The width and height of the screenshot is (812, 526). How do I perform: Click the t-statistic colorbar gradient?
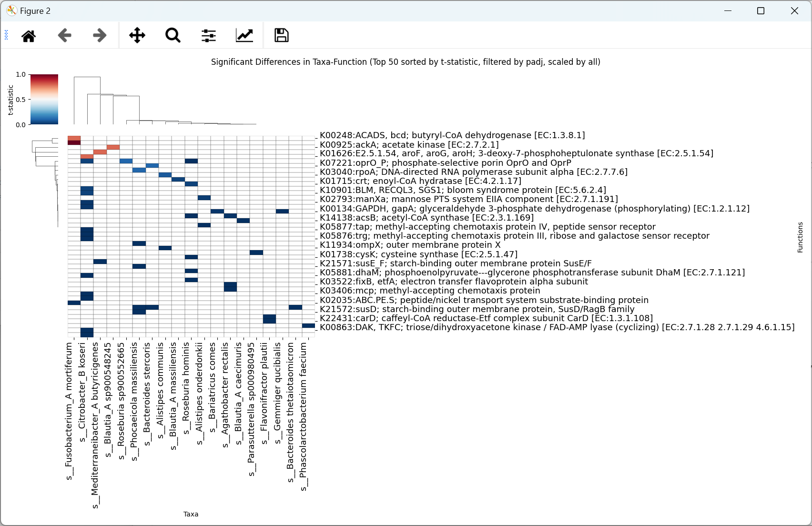[44, 99]
